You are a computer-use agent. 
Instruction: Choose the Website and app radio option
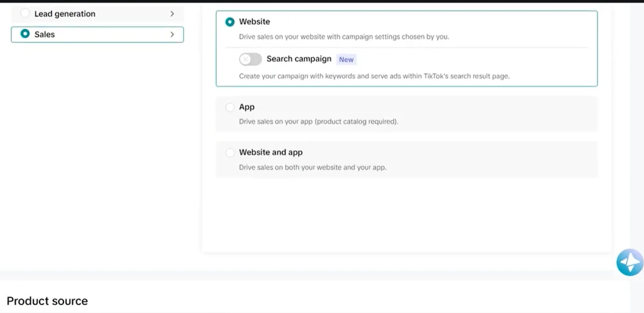pyautogui.click(x=230, y=152)
